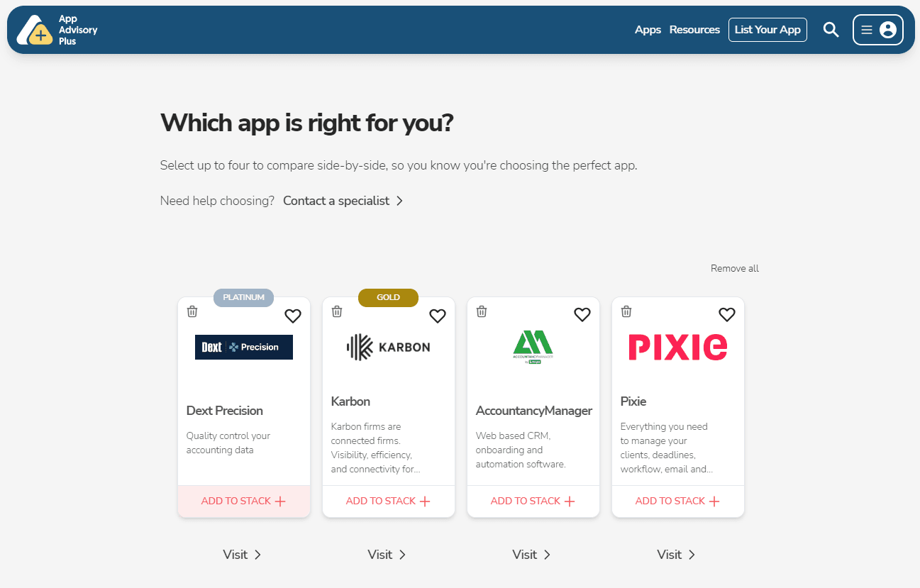Add Dext Precision to stack
The image size is (920, 588).
point(243,501)
